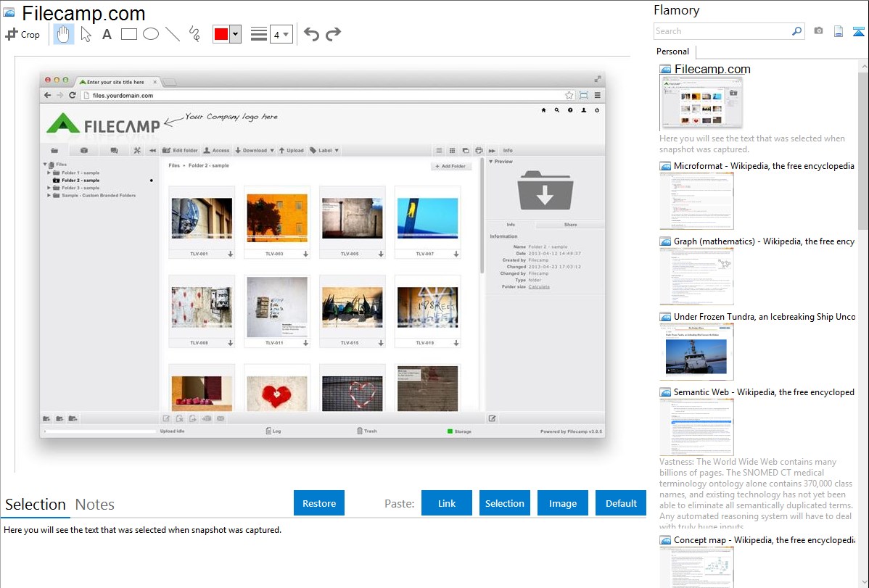Image resolution: width=869 pixels, height=588 pixels.
Task: Click the red color swatch
Action: [221, 34]
